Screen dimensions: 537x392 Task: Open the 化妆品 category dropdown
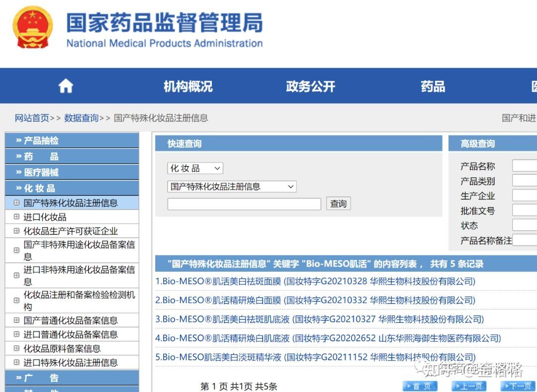coord(195,168)
